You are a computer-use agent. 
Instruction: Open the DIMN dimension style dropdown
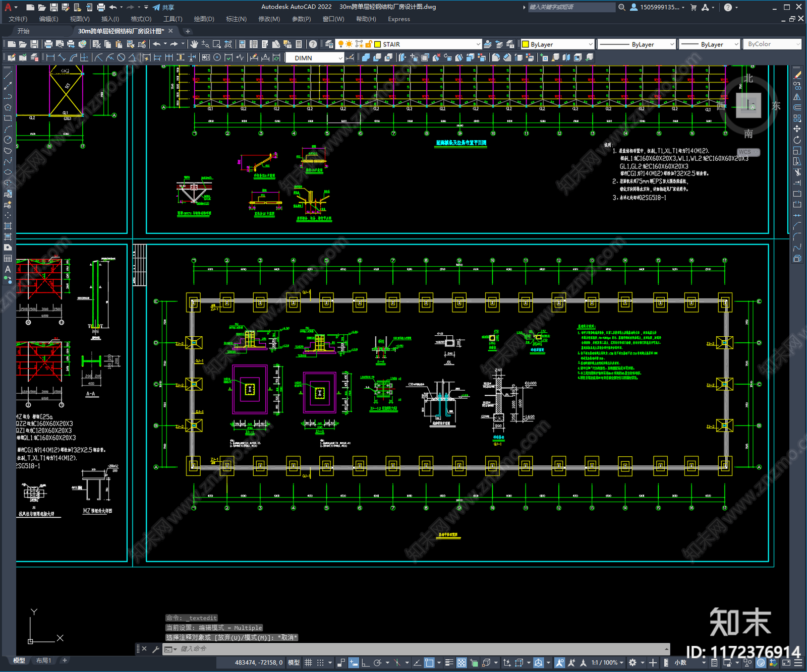click(340, 58)
